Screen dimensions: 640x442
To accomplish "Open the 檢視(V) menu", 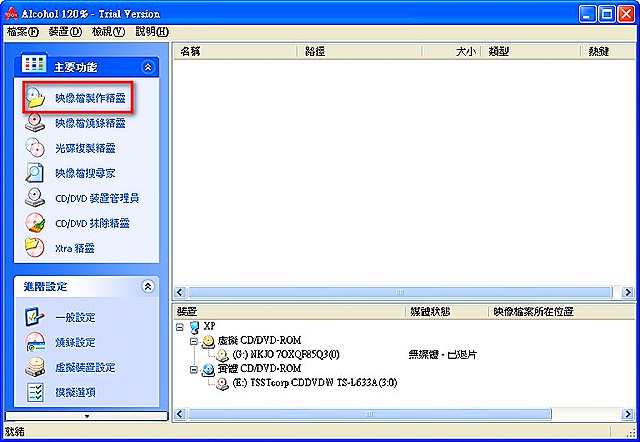I will [108, 31].
